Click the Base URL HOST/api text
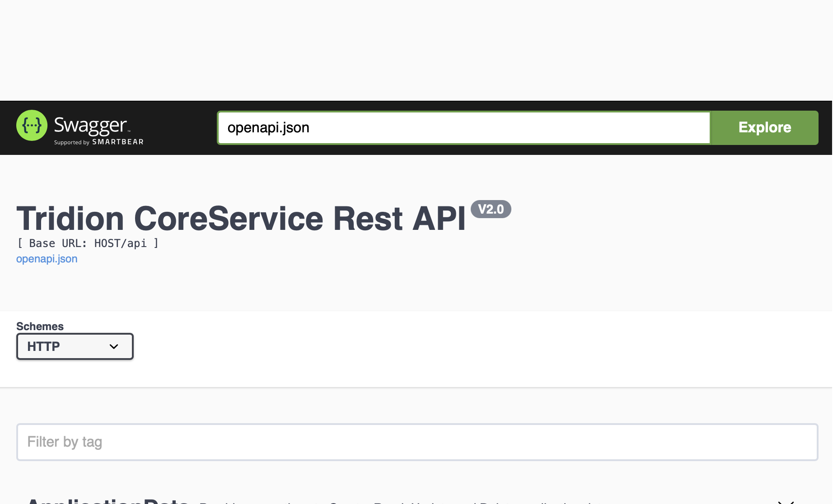 [88, 243]
